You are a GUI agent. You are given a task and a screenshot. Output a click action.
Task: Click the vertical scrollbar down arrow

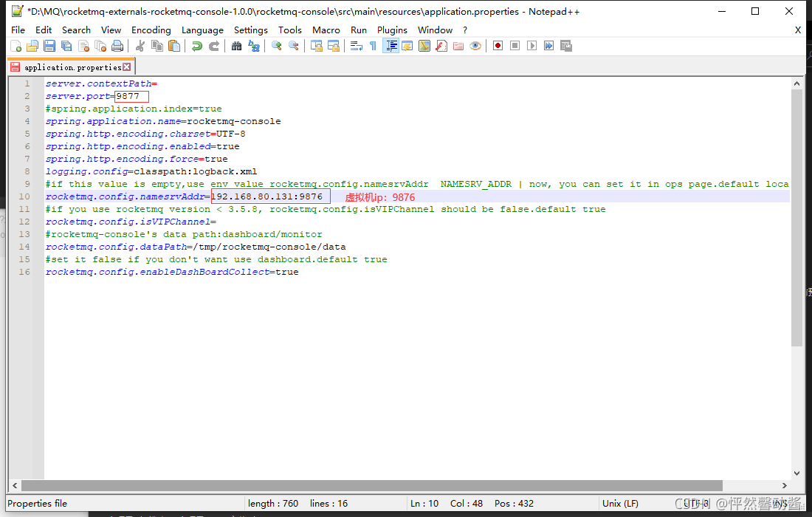tap(796, 473)
